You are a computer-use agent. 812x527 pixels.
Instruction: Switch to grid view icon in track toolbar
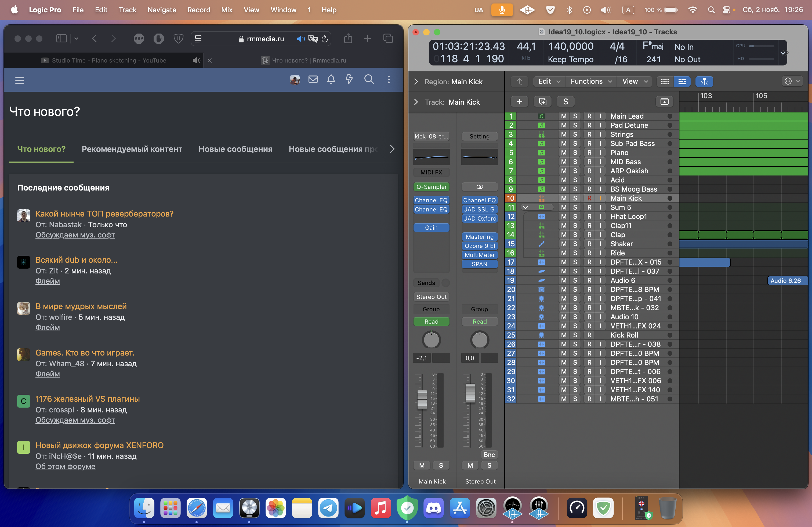click(665, 82)
